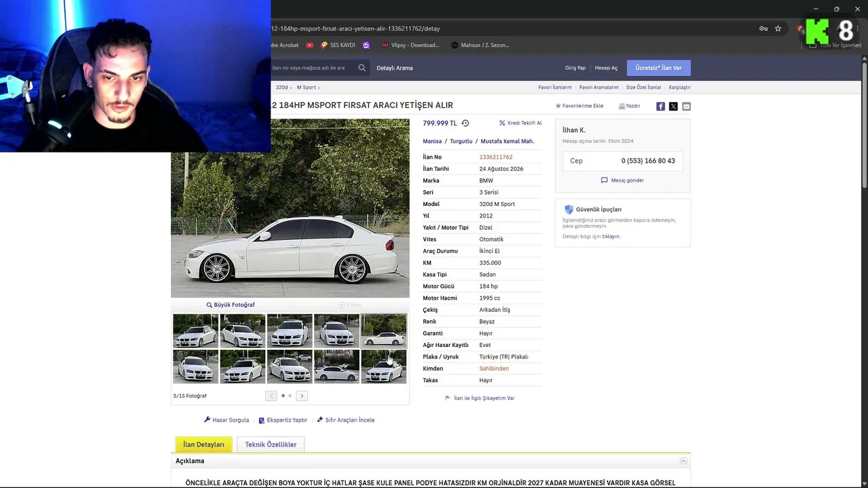Select the second thumbnail in the top row

pyautogui.click(x=243, y=331)
